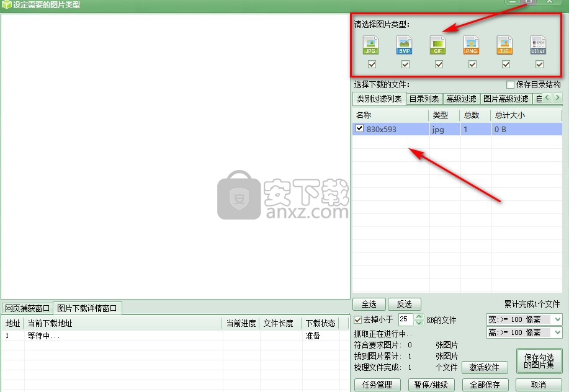Uncheck the checkbox under other
Image resolution: width=569 pixels, height=392 pixels.
(539, 64)
